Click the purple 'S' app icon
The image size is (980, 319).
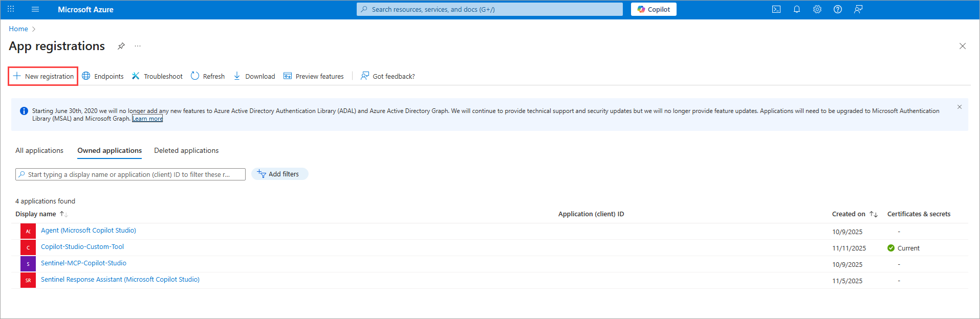(28, 264)
